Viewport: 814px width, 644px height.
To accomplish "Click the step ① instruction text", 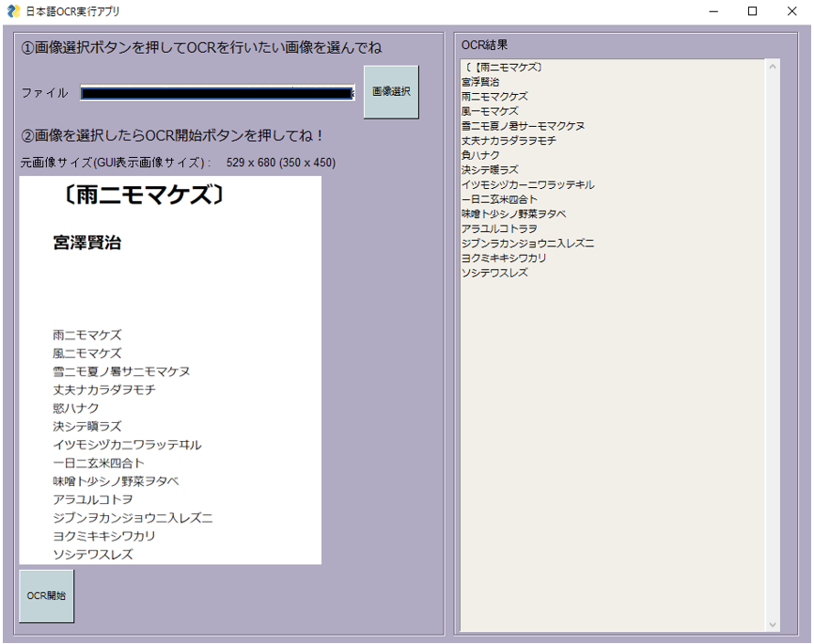I will (x=201, y=48).
